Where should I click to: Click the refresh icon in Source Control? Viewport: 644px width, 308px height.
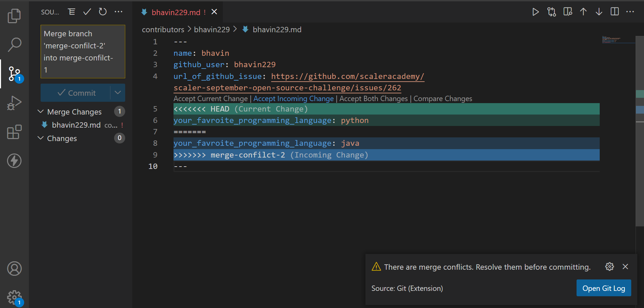(x=103, y=11)
